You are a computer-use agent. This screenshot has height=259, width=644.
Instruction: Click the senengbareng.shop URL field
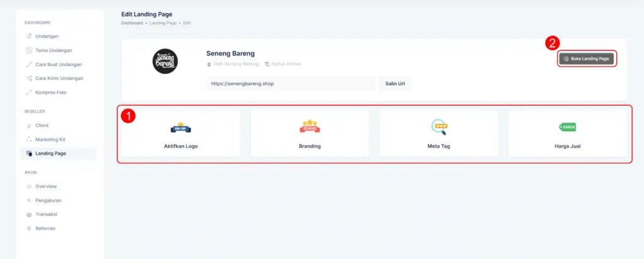coord(290,84)
